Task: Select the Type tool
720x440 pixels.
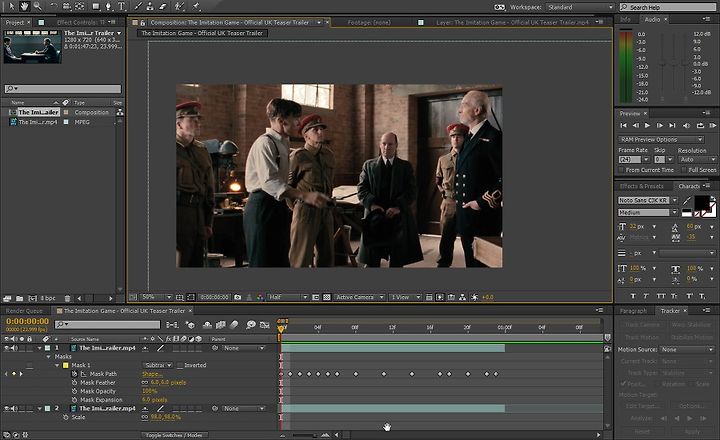Action: 122,6
